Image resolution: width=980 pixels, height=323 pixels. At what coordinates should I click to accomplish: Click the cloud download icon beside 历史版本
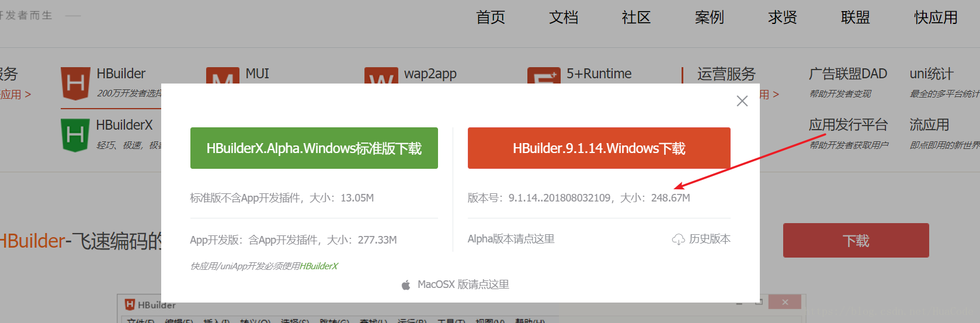coord(679,239)
